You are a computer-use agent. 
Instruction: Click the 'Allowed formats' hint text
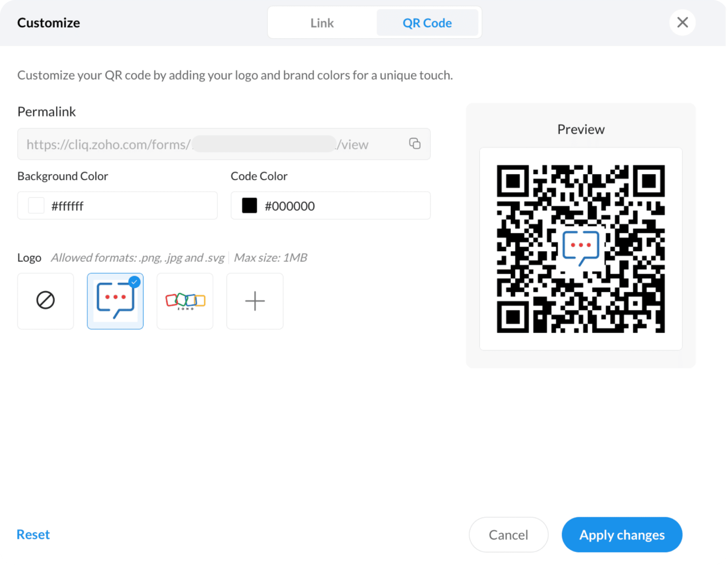[138, 258]
